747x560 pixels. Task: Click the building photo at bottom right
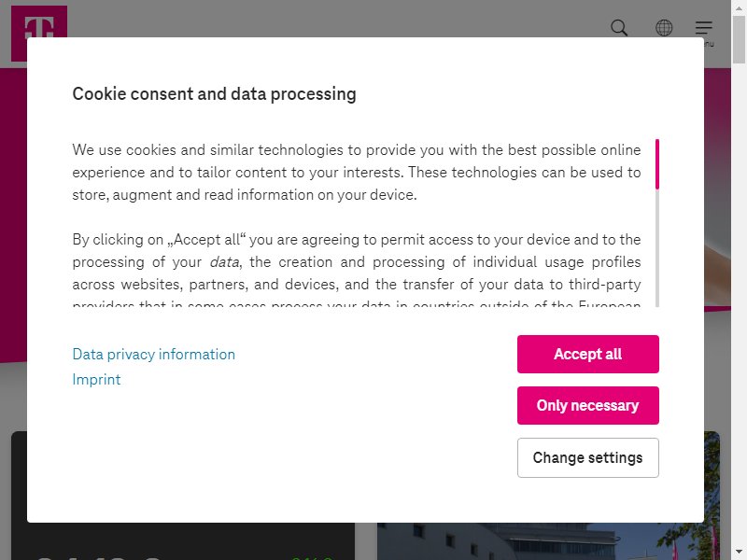pos(548,541)
